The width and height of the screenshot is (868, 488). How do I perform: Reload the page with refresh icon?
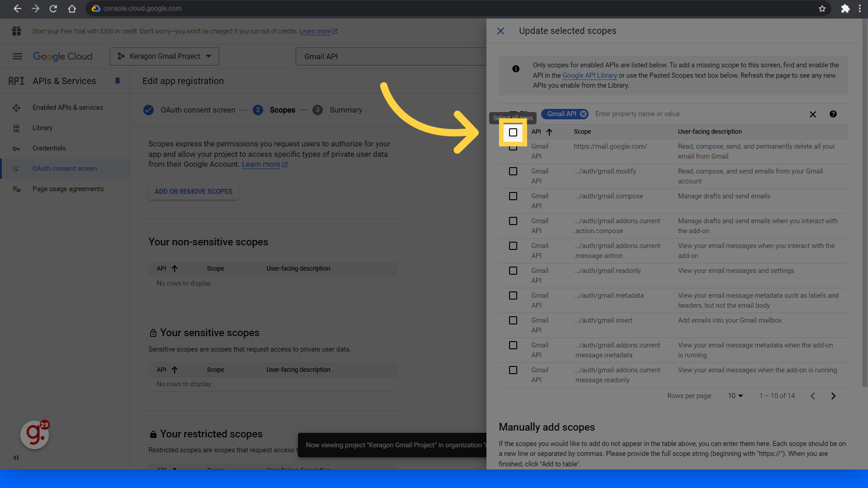[53, 9]
